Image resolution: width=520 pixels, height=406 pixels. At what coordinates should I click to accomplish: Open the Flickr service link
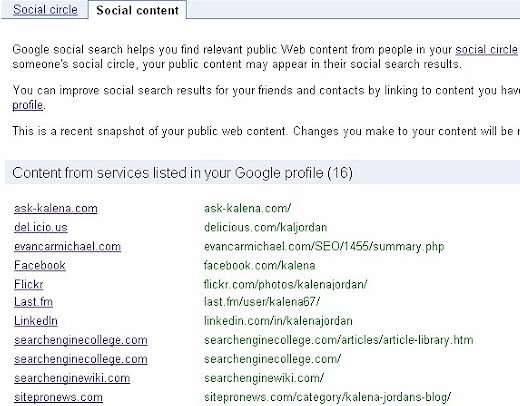(29, 284)
